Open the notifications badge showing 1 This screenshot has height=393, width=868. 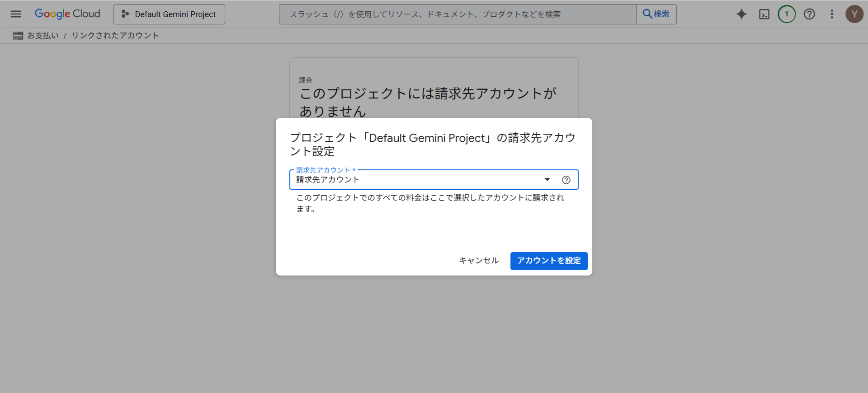[787, 14]
